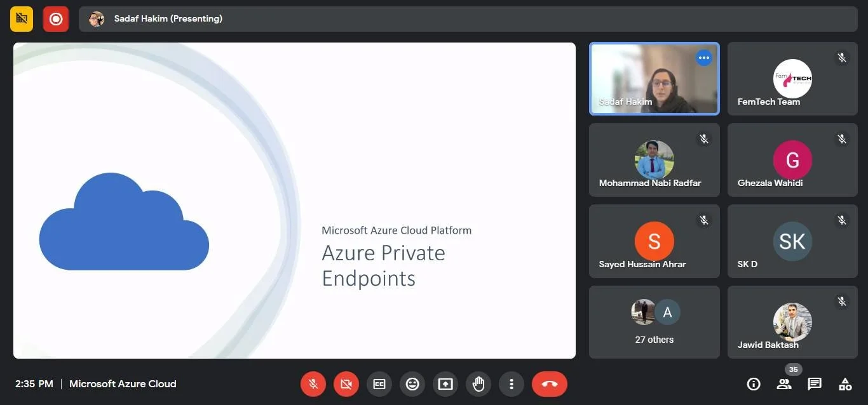This screenshot has height=405, width=868.
Task: Click Mohammad Nabi Radfar's profile photo
Action: coord(654,159)
